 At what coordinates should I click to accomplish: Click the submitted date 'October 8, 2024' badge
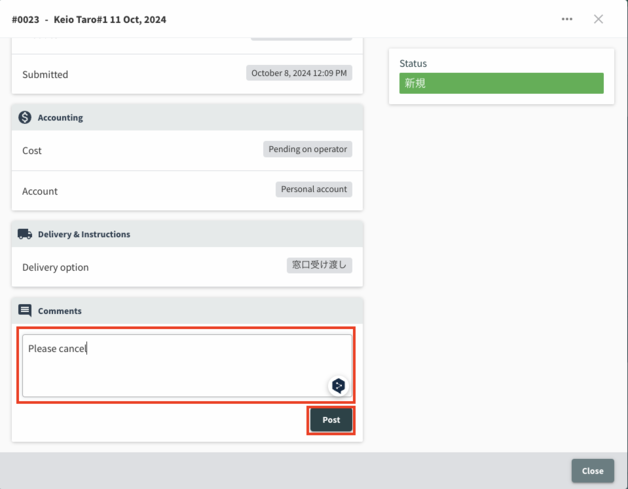coord(299,73)
